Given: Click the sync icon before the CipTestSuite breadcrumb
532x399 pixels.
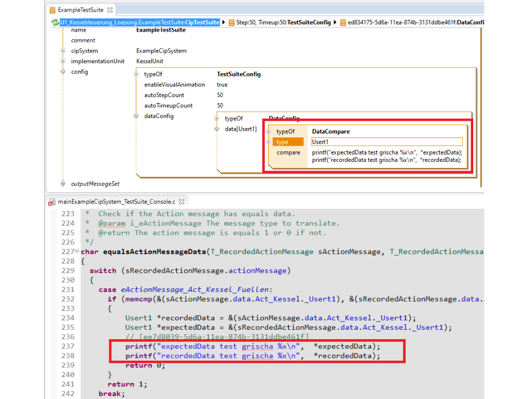Looking at the screenshot, I should pyautogui.click(x=55, y=22).
